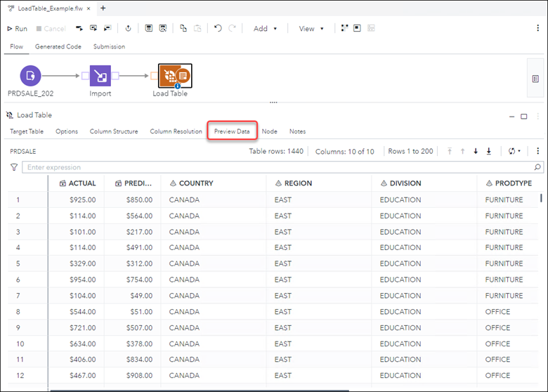Maximize the Load Table panel
Image resolution: width=548 pixels, height=392 pixels.
click(524, 117)
